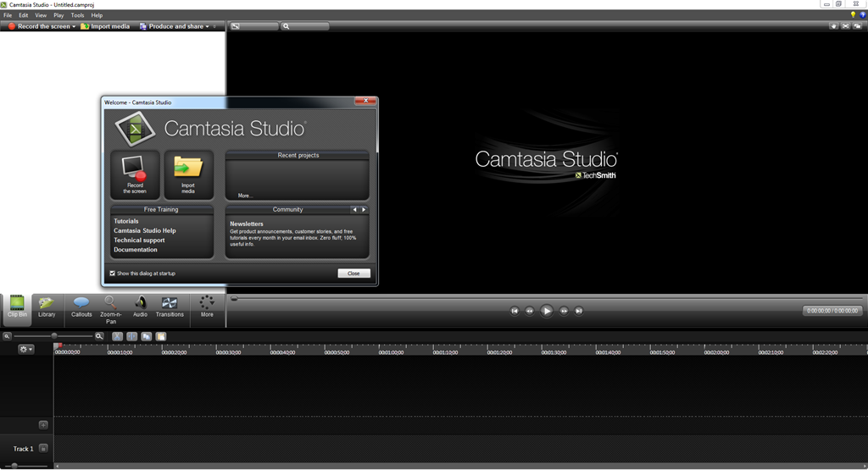The height and width of the screenshot is (470, 868).
Task: Click the full screen icon in preview toolbar
Action: pos(845,26)
